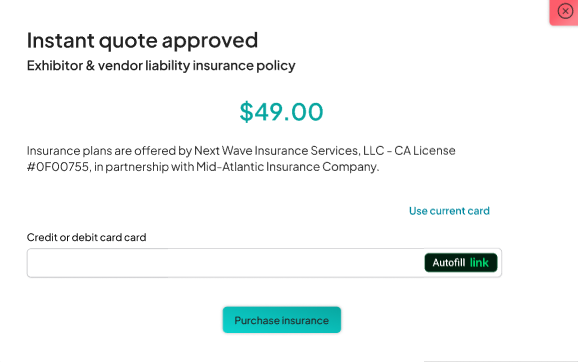
Task: Click the green link logo in Autofill
Action: [479, 262]
